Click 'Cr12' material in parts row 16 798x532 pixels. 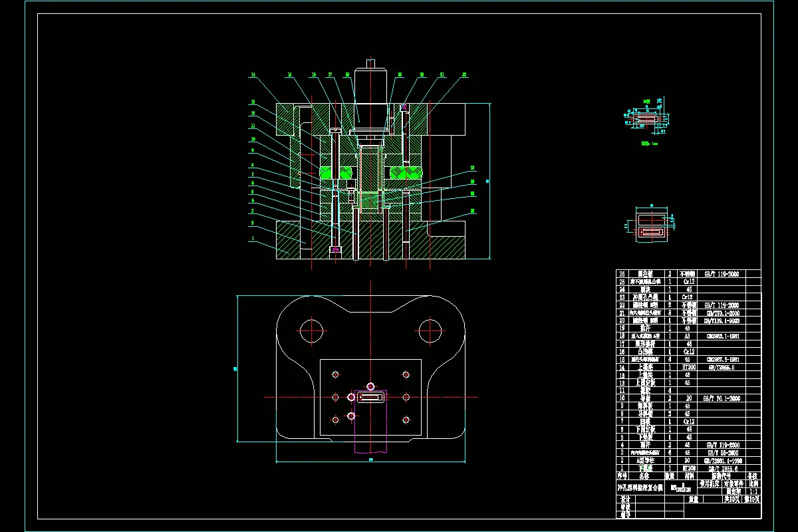tap(689, 352)
